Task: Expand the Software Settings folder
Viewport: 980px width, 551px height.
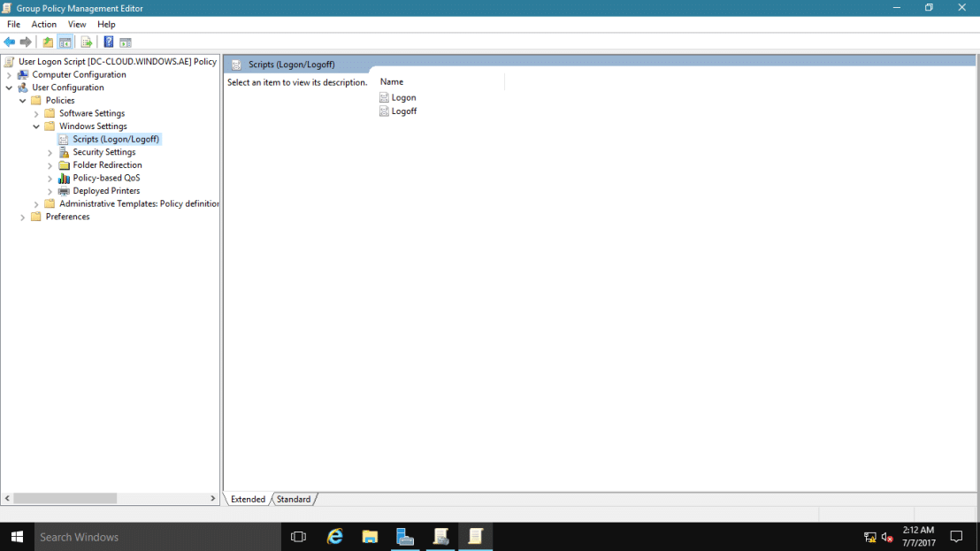Action: click(x=36, y=114)
